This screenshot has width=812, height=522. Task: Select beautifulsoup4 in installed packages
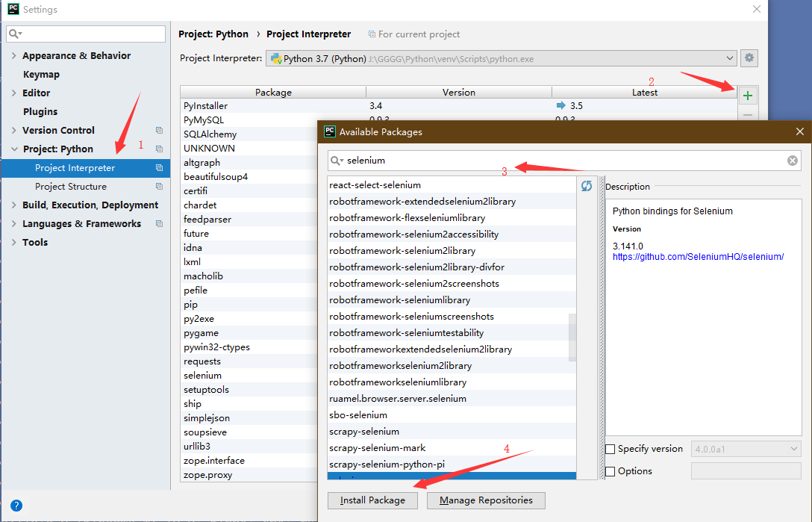[249, 177]
